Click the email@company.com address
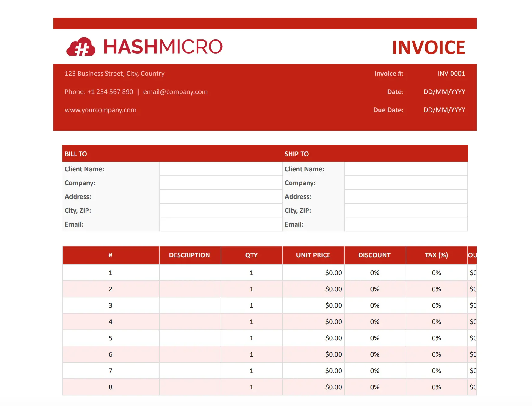The height and width of the screenshot is (406, 532). (x=175, y=92)
